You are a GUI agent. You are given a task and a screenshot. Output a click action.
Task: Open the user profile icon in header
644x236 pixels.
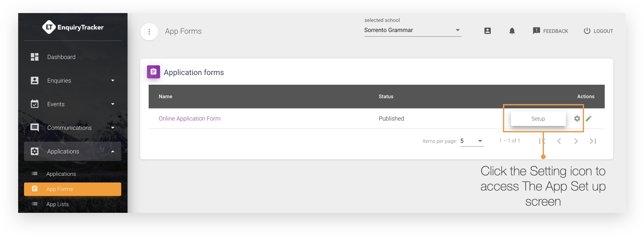coord(487,31)
